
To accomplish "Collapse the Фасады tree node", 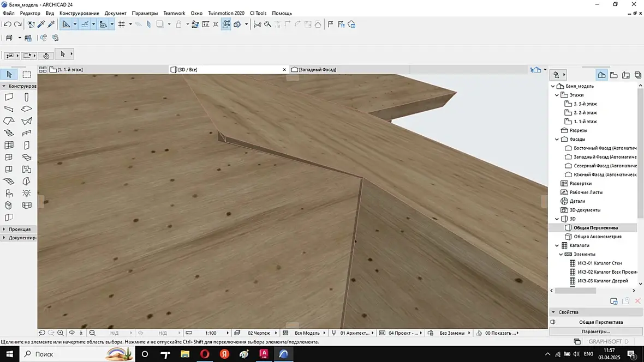I will (x=557, y=140).
